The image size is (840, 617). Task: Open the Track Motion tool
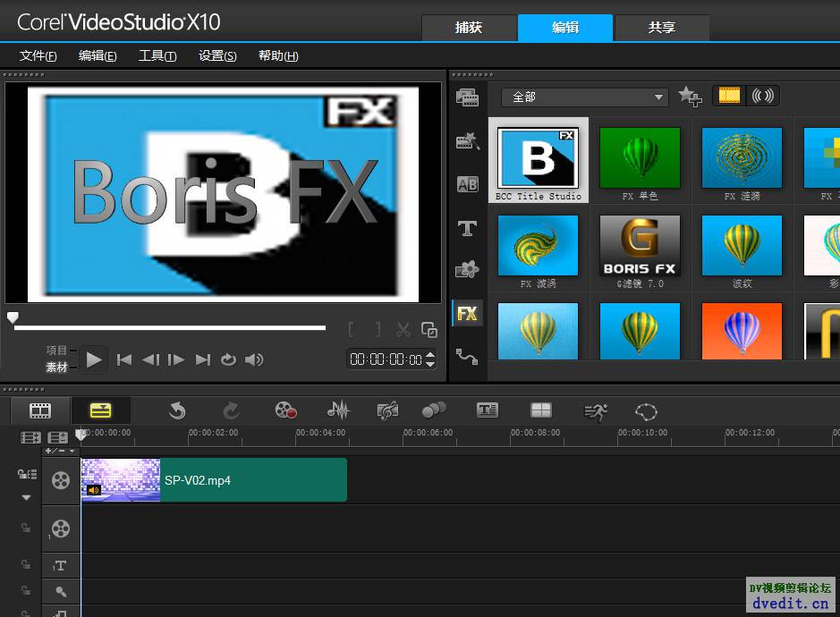tap(434, 410)
